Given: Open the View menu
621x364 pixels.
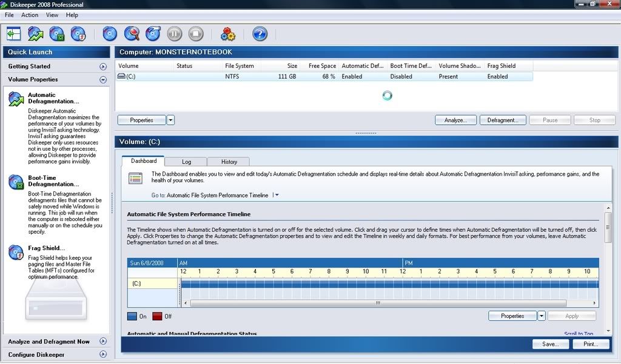Looking at the screenshot, I should pos(52,15).
